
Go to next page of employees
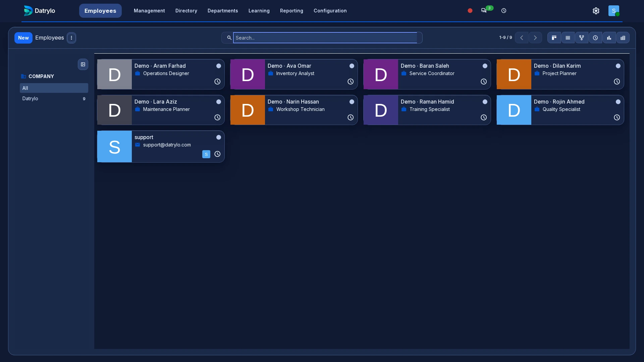pyautogui.click(x=535, y=38)
